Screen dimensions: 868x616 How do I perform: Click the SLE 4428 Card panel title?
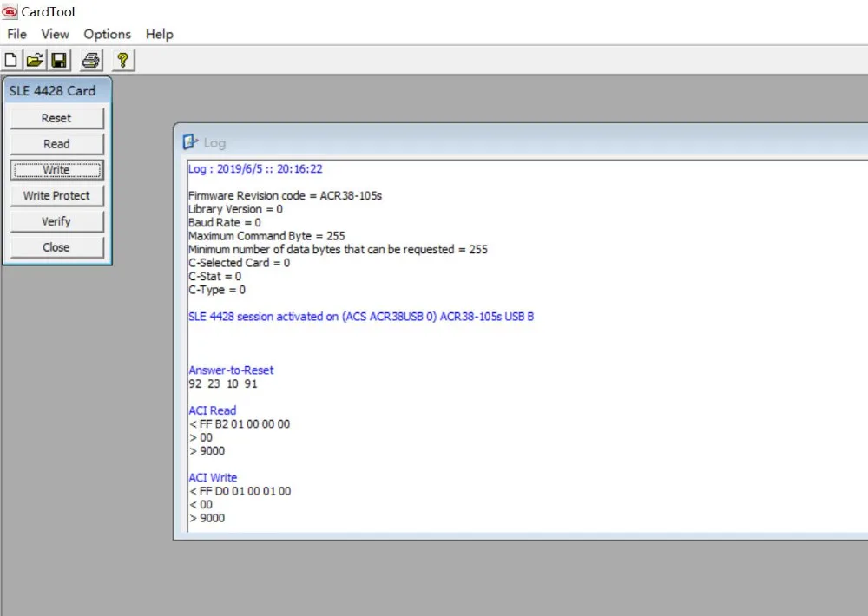(x=53, y=91)
